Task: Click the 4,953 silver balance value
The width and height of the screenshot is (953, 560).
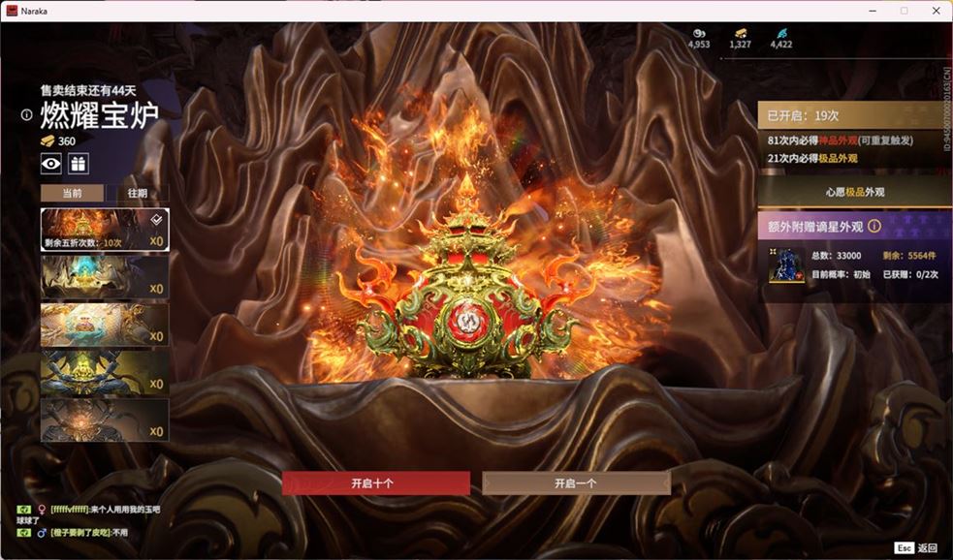Action: click(699, 45)
